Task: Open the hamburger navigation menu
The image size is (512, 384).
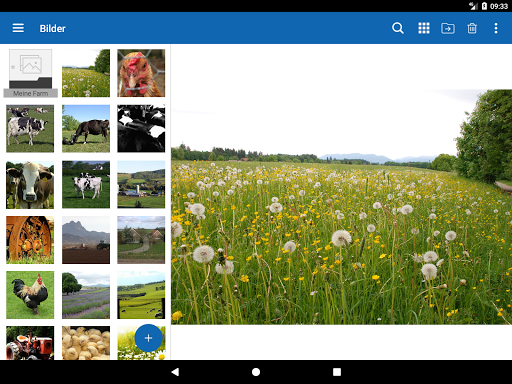Action: (x=18, y=28)
